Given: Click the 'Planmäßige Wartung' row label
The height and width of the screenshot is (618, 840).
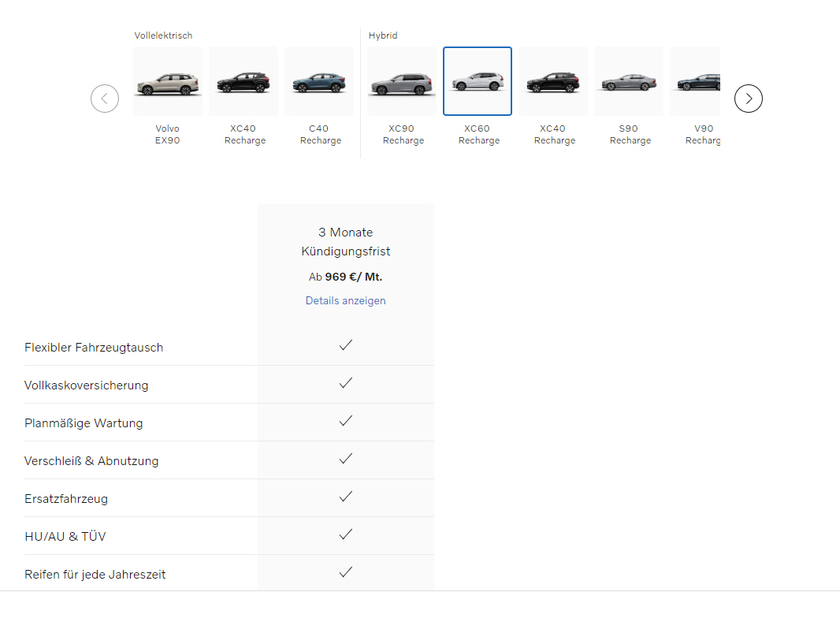Looking at the screenshot, I should (x=84, y=423).
